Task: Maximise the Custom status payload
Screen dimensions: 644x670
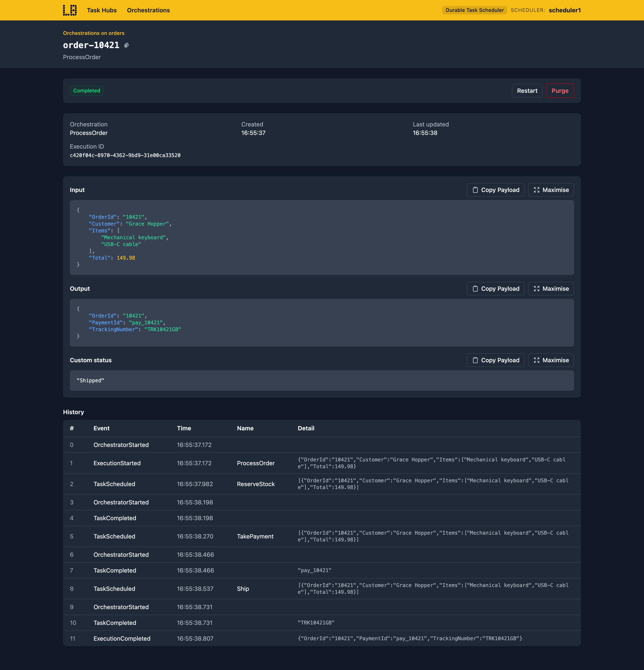Action: coord(551,360)
